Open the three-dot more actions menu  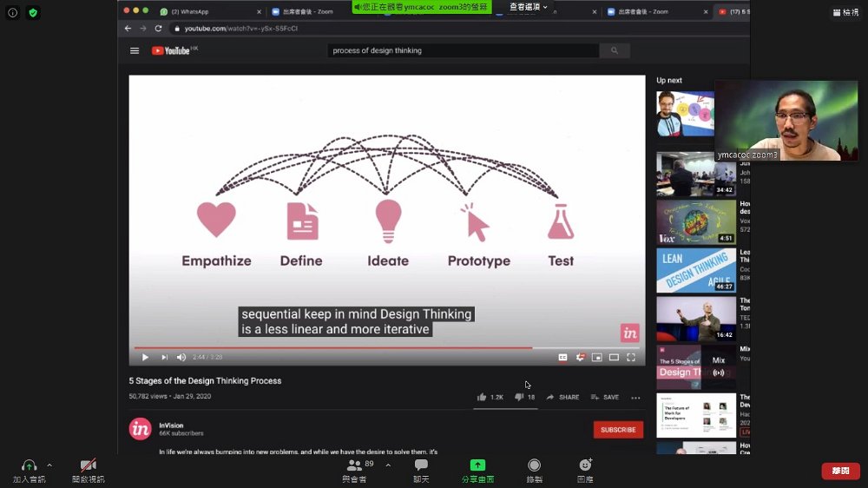click(635, 398)
